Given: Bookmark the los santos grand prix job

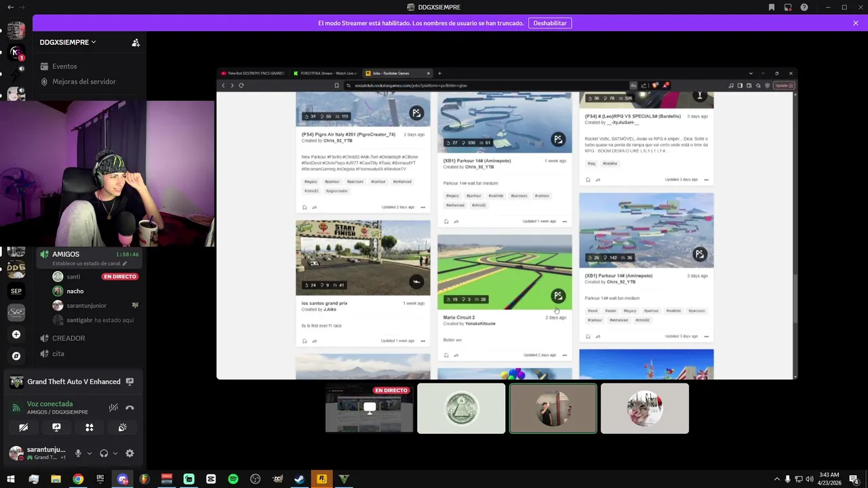Looking at the screenshot, I should coord(304,341).
